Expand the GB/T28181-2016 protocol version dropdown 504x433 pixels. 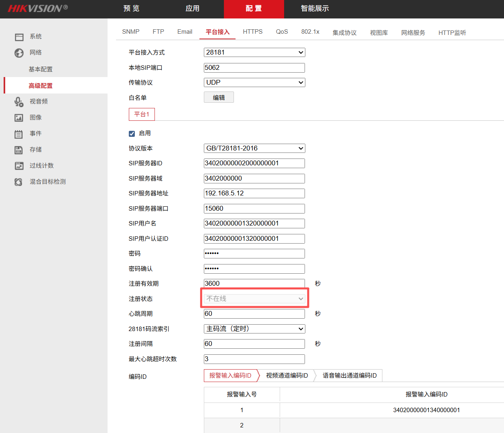click(254, 148)
